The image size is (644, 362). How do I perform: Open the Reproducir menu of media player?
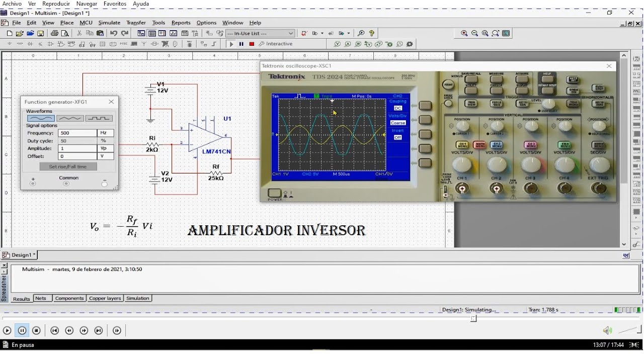point(56,4)
